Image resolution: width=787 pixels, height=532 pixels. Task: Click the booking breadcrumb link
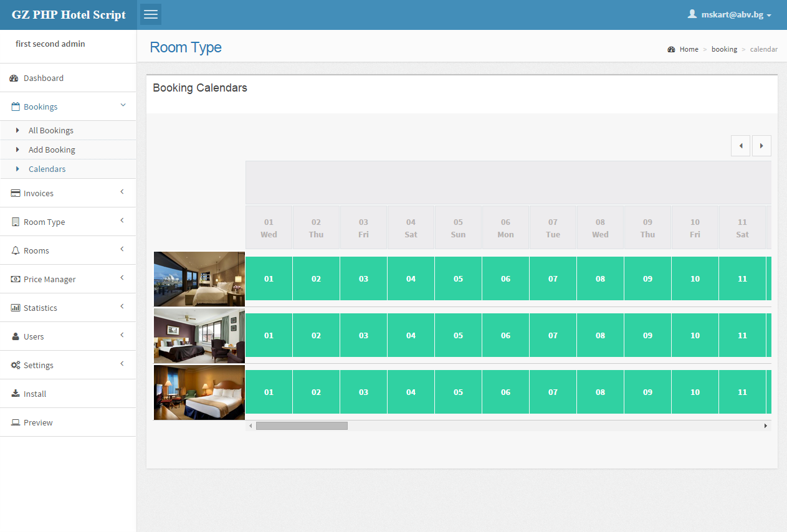[724, 49]
